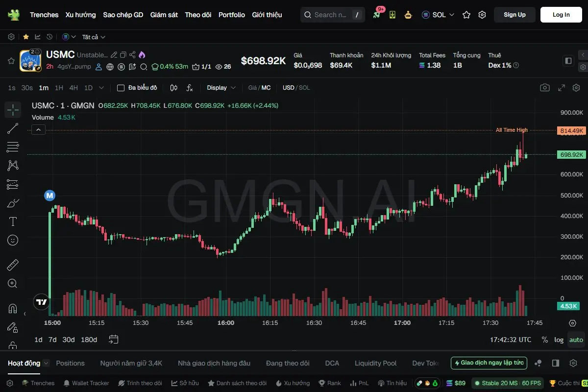588x392 pixels.
Task: Set chart range to 7d
Action: pyautogui.click(x=52, y=340)
